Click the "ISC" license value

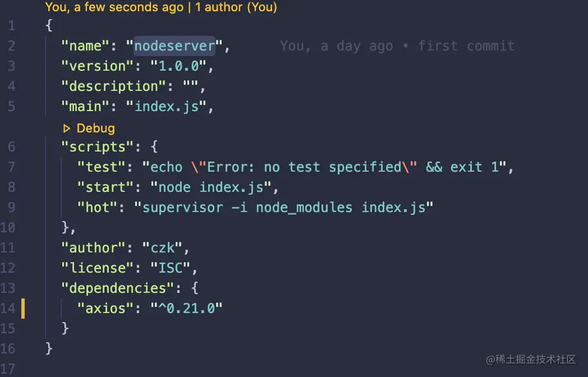(171, 268)
